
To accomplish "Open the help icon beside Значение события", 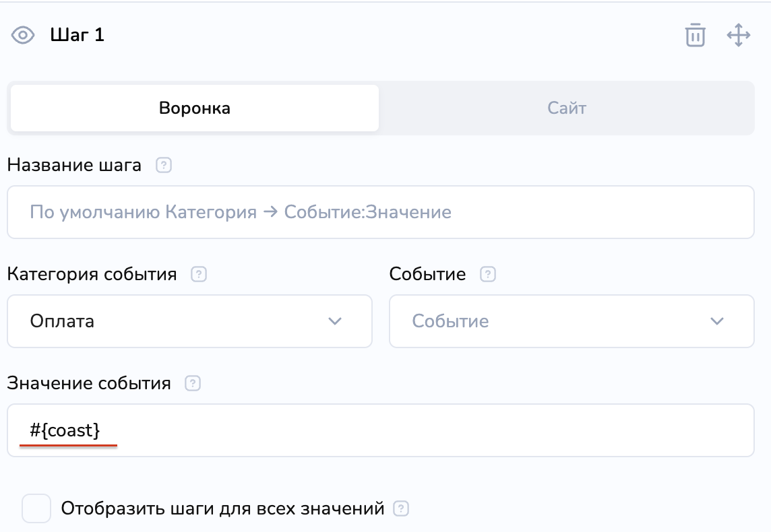I will click(193, 384).
